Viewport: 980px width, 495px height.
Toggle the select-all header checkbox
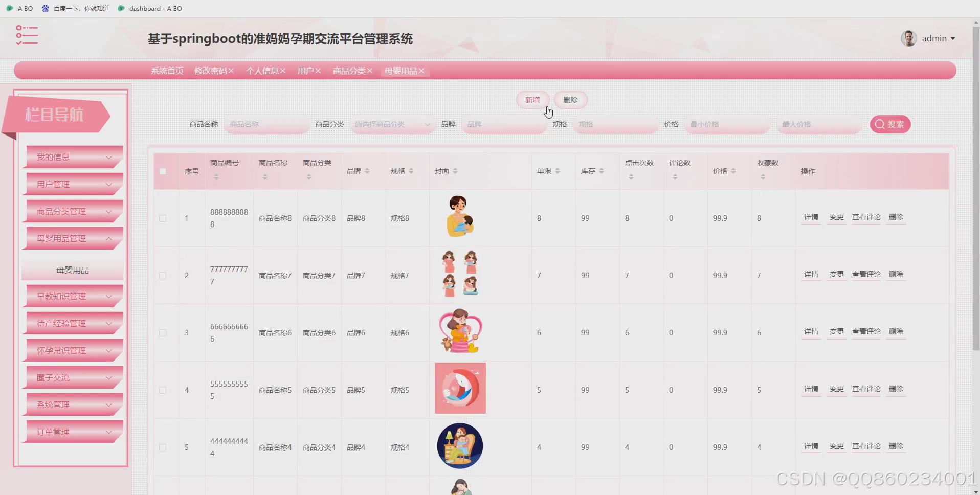click(163, 171)
